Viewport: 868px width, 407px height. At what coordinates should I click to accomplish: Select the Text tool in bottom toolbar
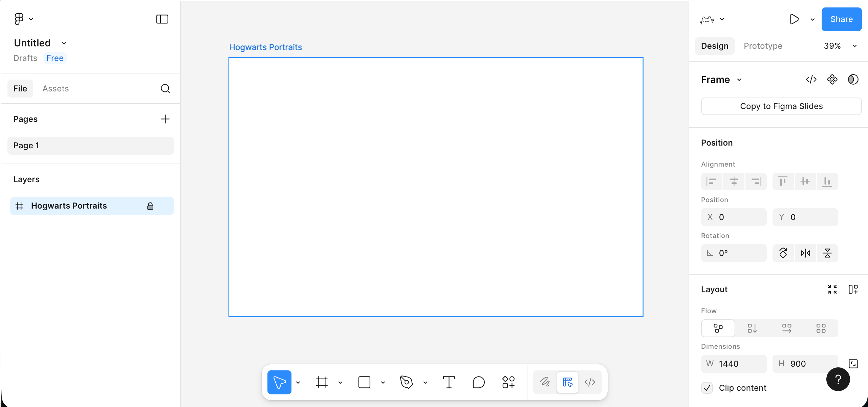pyautogui.click(x=449, y=382)
